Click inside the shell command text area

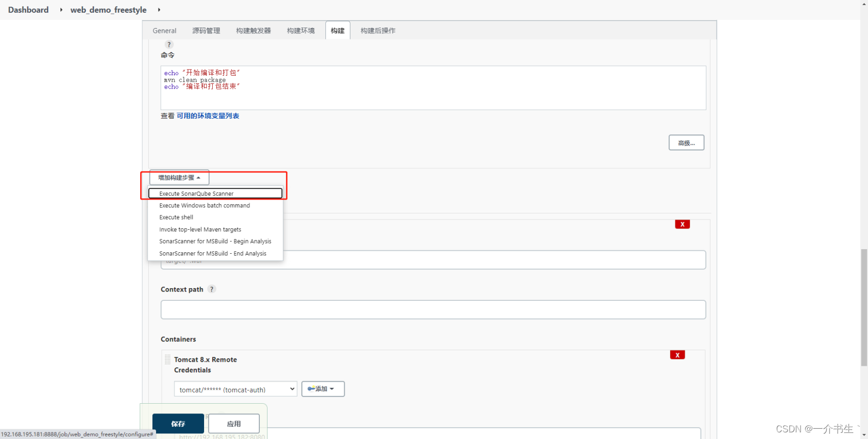(x=433, y=87)
